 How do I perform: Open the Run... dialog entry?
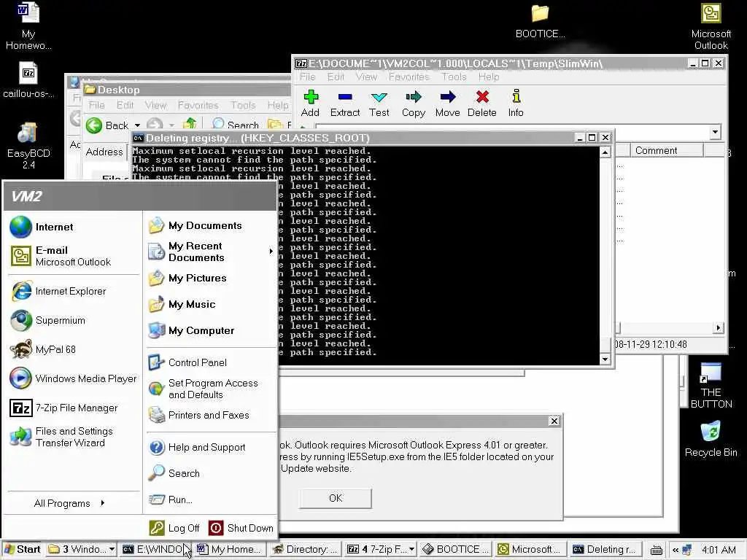[210, 499]
